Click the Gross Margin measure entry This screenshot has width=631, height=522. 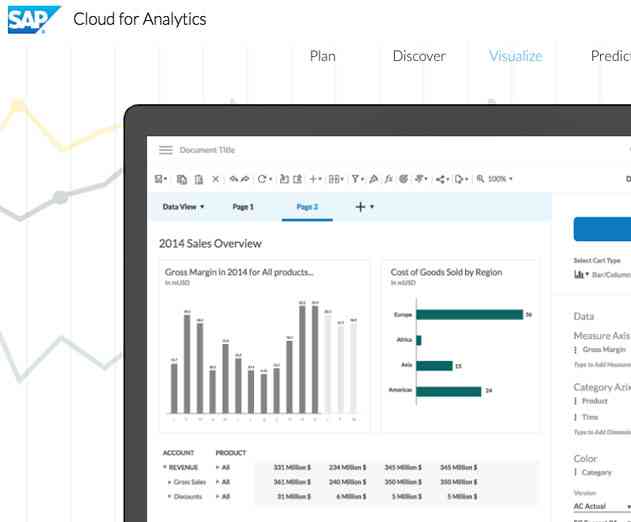(x=604, y=349)
